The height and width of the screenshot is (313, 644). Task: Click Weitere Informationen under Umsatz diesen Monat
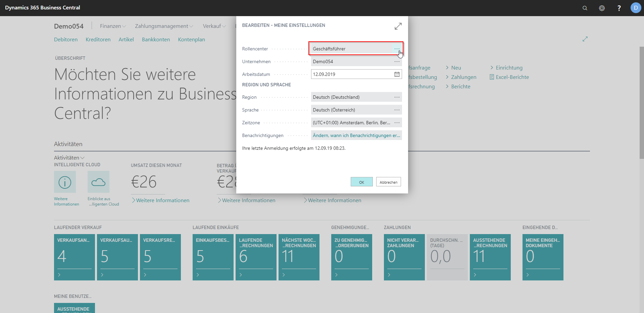161,200
